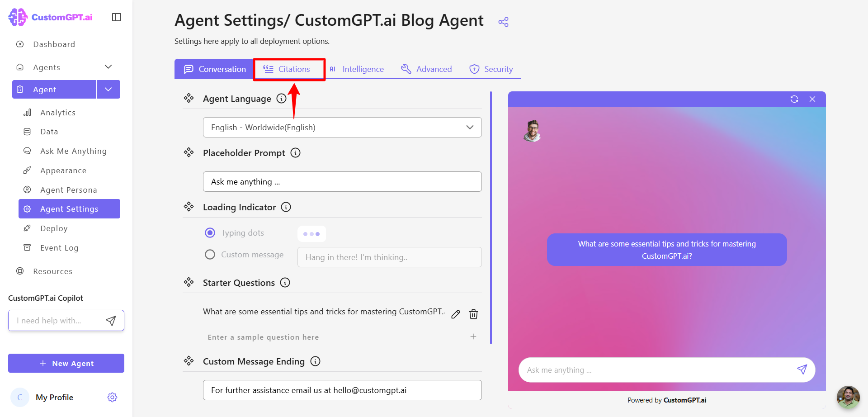Open Appearance page
868x417 pixels.
[63, 171]
